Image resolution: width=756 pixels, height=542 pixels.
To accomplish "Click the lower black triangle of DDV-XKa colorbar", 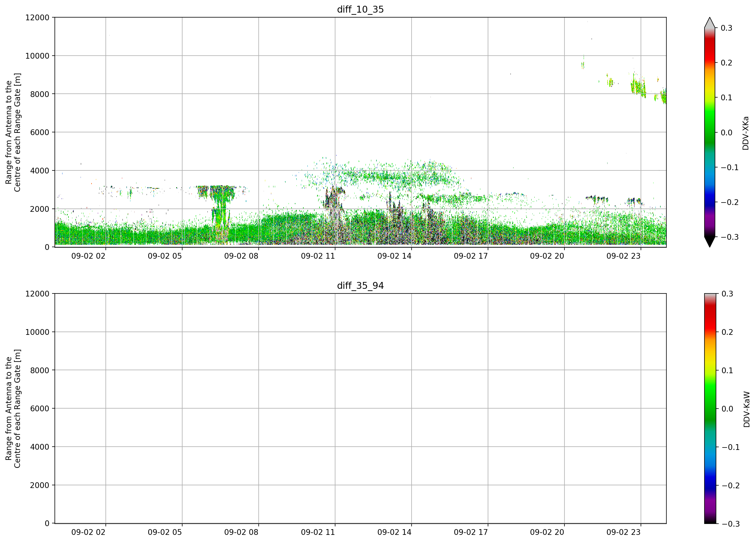I will (710, 242).
